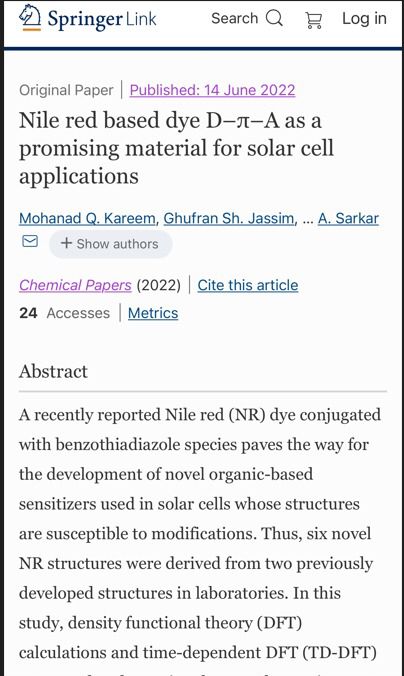The image size is (404, 676).
Task: Click the author email envelope icon
Action: (x=30, y=241)
